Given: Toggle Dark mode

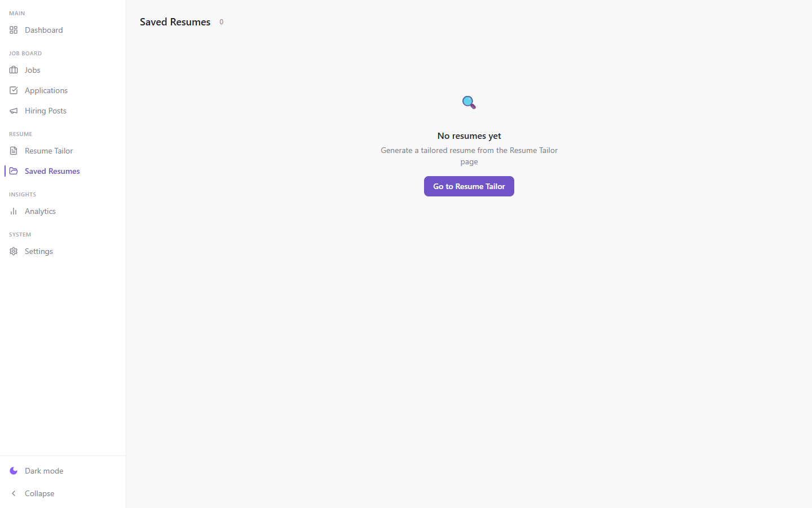Looking at the screenshot, I should pyautogui.click(x=63, y=471).
